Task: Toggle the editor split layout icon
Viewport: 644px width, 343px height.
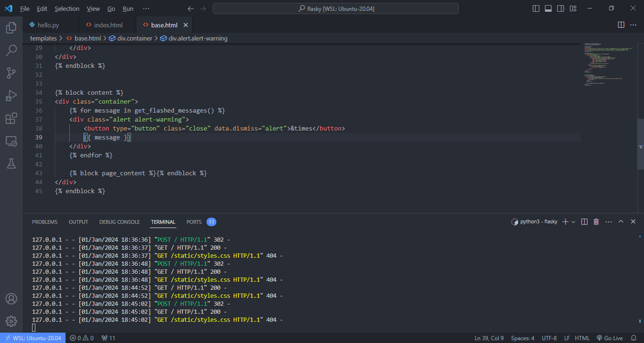Action: pos(621,25)
